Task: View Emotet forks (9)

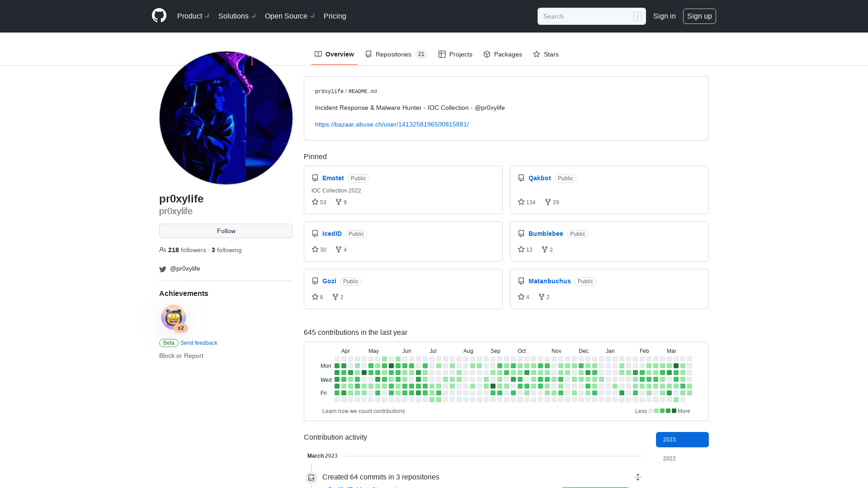Action: 341,202
